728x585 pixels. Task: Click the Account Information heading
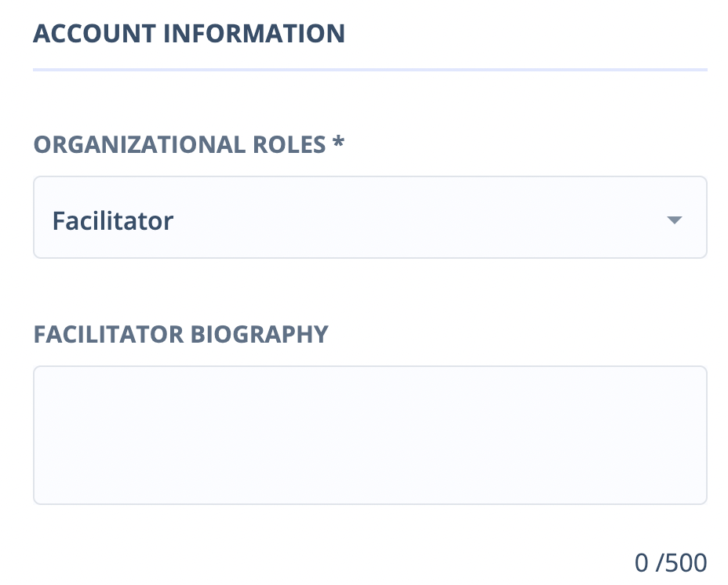[x=188, y=34]
